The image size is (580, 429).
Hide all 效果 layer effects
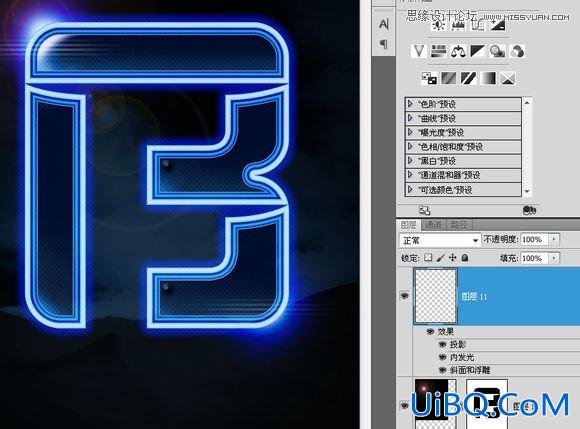point(430,332)
